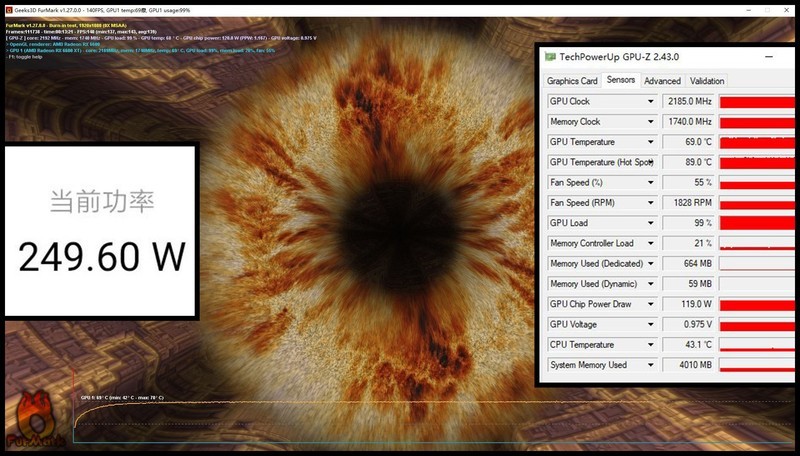Image resolution: width=800 pixels, height=456 pixels.
Task: Expand the GPU Load sensor dropdown
Action: [651, 223]
